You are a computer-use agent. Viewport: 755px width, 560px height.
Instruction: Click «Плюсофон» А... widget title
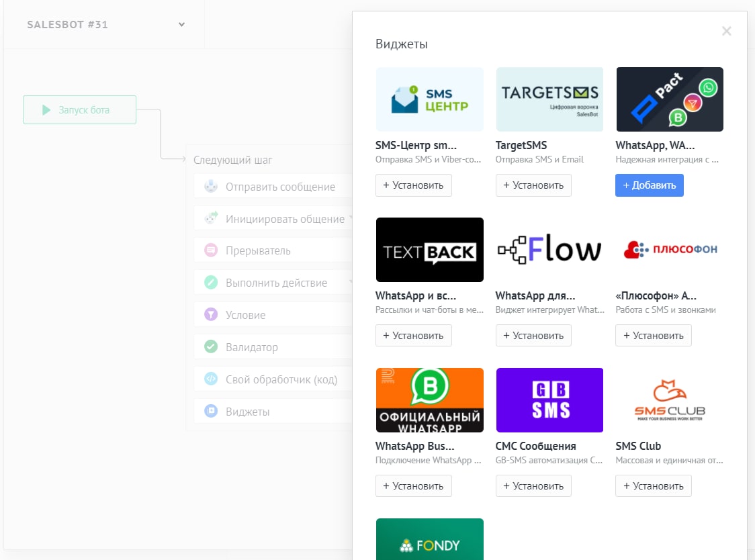tap(656, 295)
